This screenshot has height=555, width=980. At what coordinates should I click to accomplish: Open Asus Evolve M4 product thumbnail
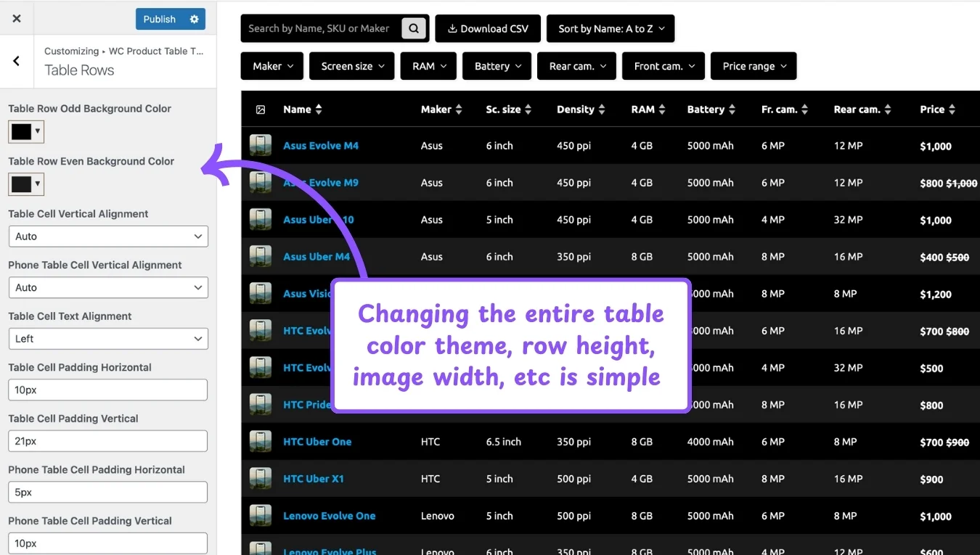pos(261,145)
